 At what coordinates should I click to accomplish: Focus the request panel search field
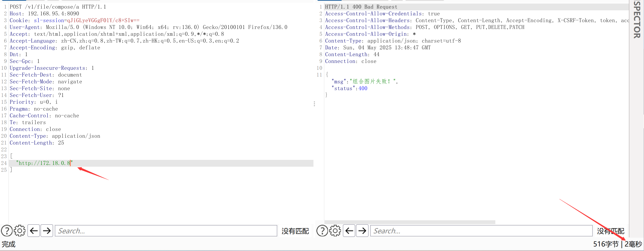[x=166, y=231]
